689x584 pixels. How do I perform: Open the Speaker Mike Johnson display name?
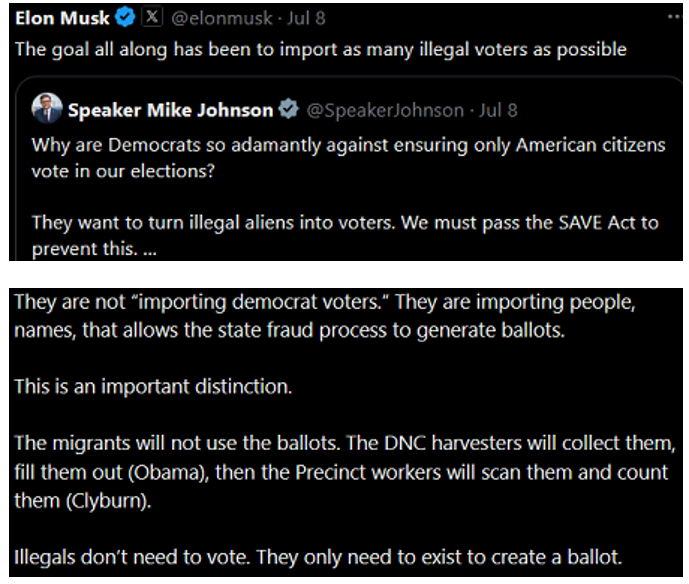(170, 110)
